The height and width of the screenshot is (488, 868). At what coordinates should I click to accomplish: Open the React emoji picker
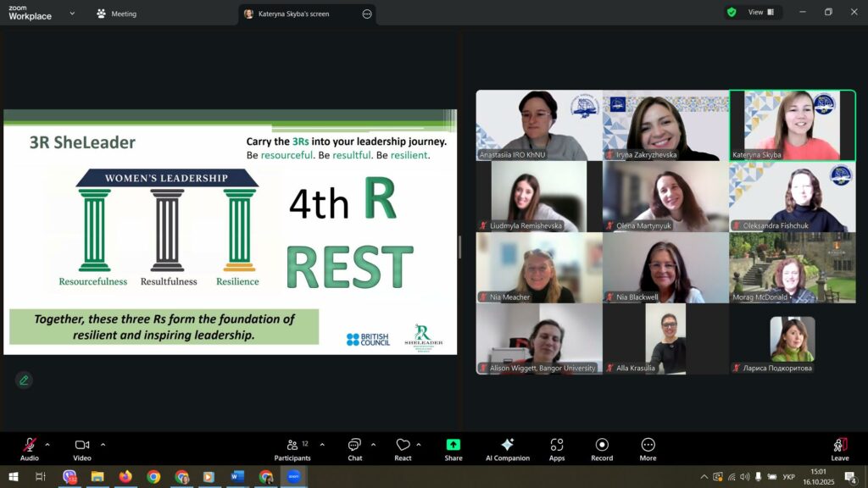pos(403,446)
